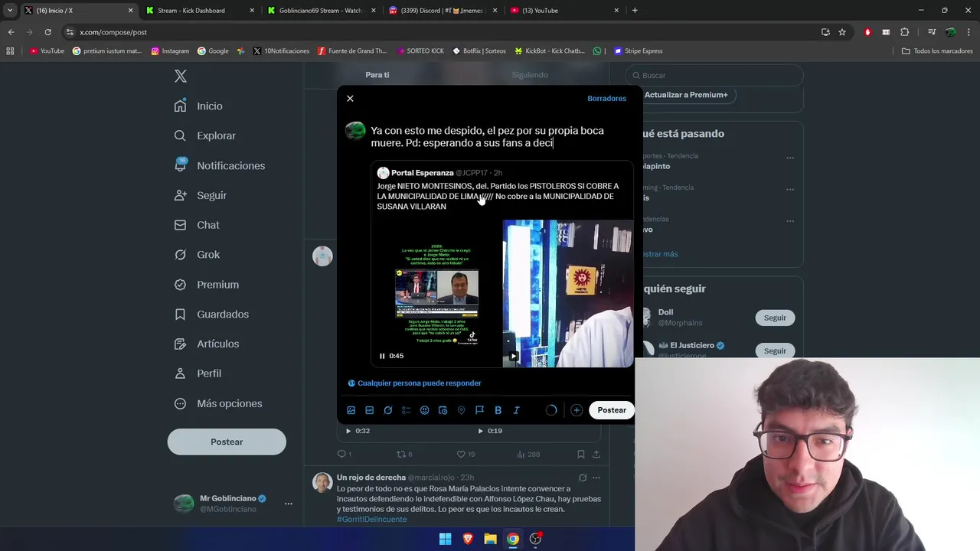This screenshot has width=980, height=551.
Task: Open File Explorer from taskbar
Action: [490, 539]
